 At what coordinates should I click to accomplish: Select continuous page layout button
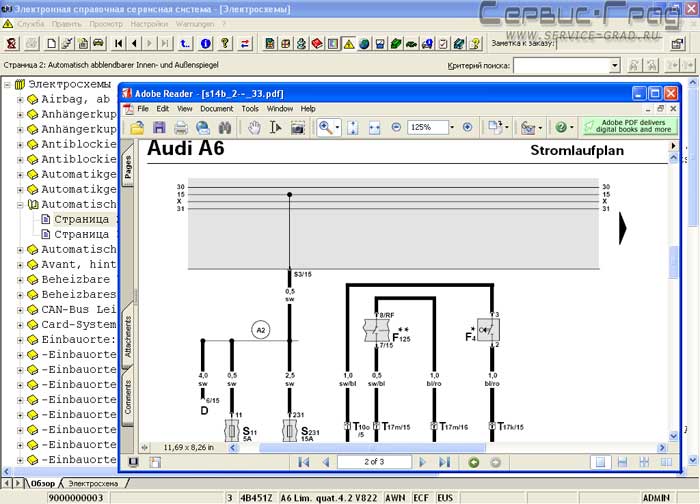click(622, 462)
